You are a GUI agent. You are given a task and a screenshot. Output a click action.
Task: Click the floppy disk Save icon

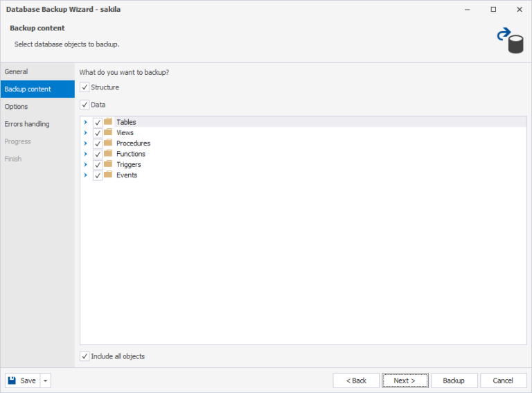click(x=14, y=381)
